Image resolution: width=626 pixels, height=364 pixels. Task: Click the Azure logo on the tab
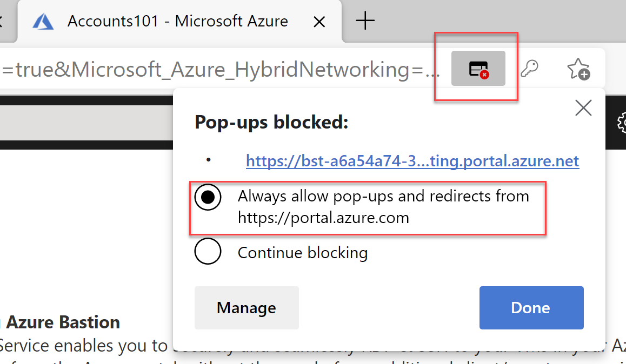tap(43, 22)
